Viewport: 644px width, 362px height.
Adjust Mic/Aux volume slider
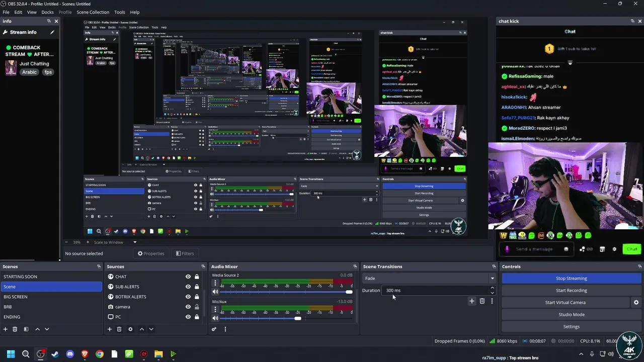coord(287,318)
